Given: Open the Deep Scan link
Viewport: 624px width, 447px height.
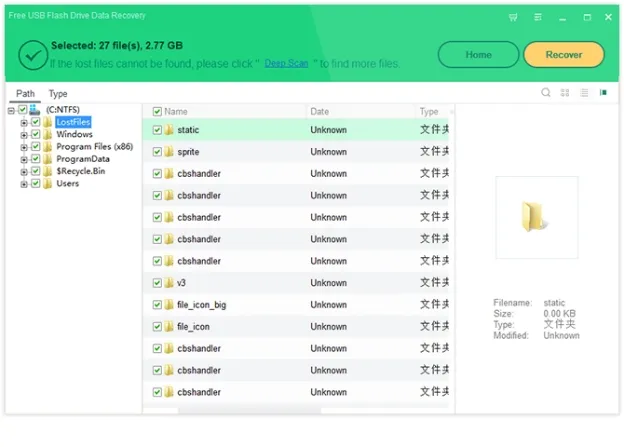Looking at the screenshot, I should (287, 63).
